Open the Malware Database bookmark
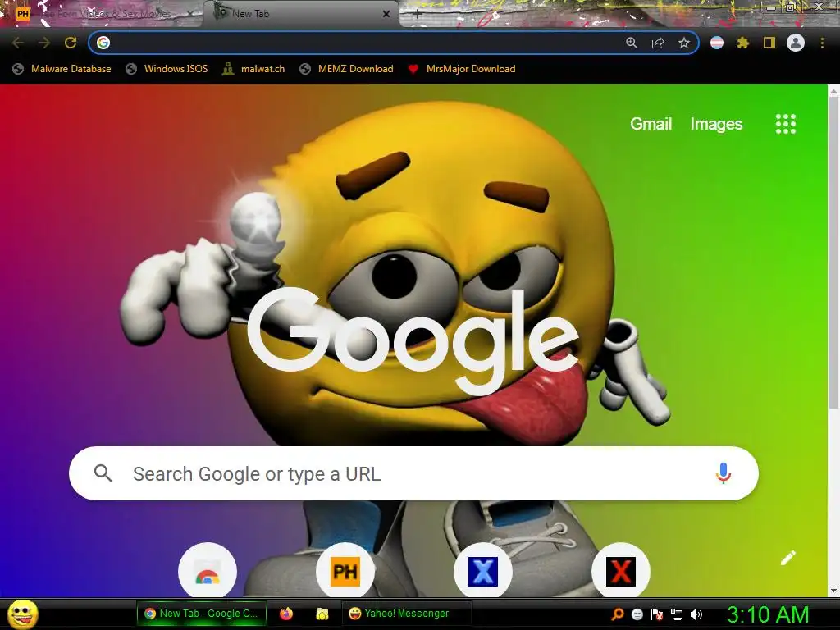Viewport: 840px width, 630px height. [x=62, y=69]
